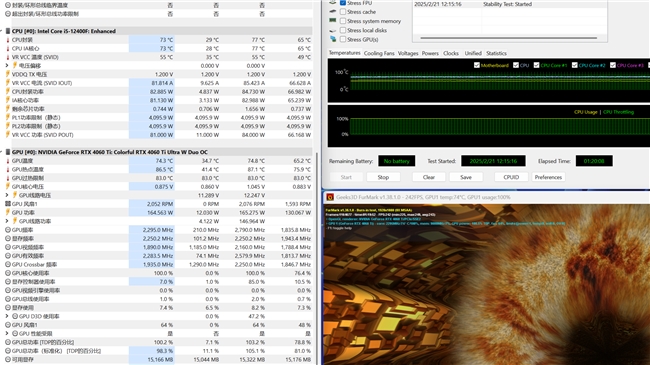This screenshot has width=650, height=365.
Task: Click the CPU chip icon in CPU [#0] header
Action: [x=7, y=31]
